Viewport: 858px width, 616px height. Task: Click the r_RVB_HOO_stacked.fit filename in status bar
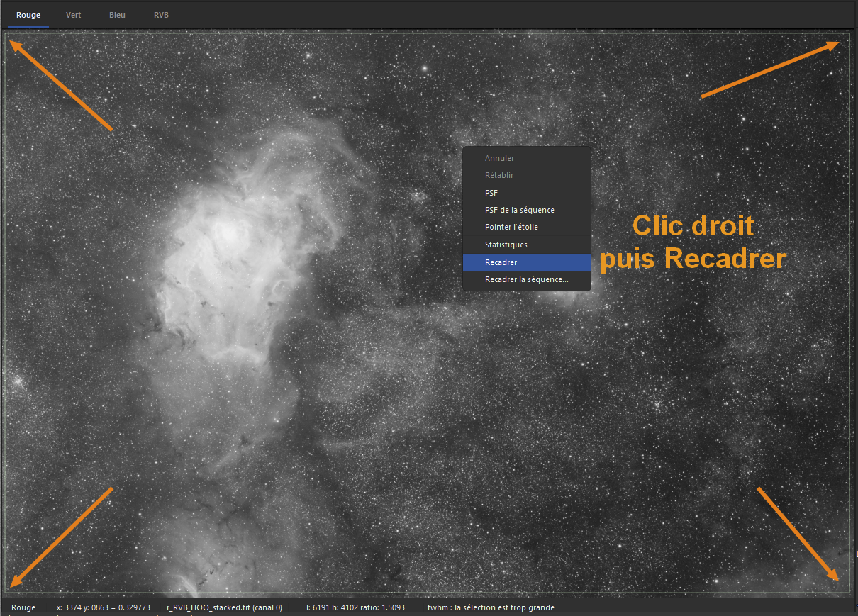pyautogui.click(x=224, y=607)
